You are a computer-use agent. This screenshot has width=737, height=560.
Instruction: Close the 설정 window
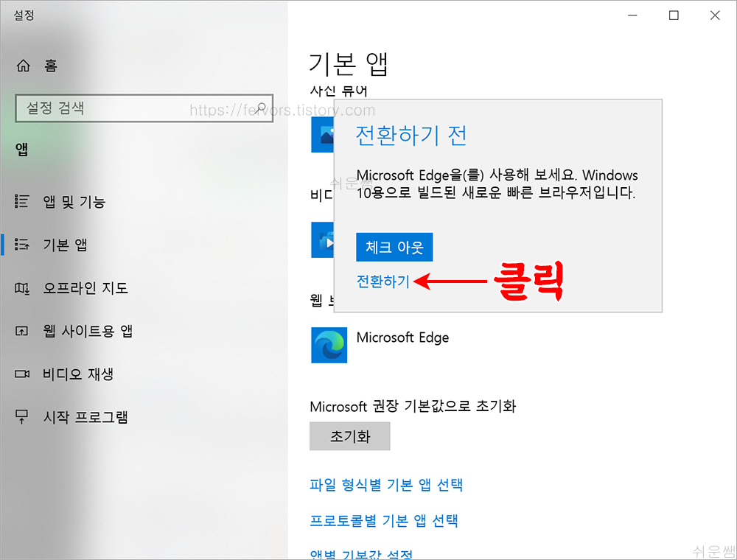[715, 15]
